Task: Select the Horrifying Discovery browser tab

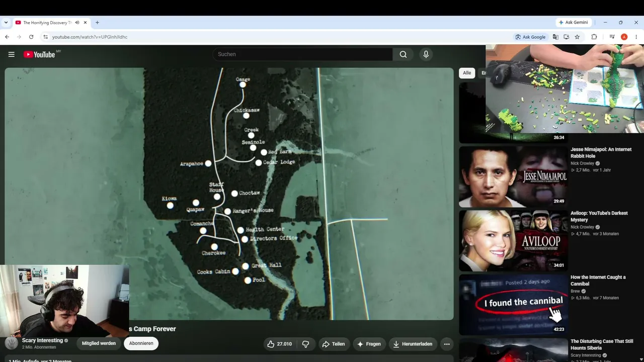Action: [x=51, y=23]
